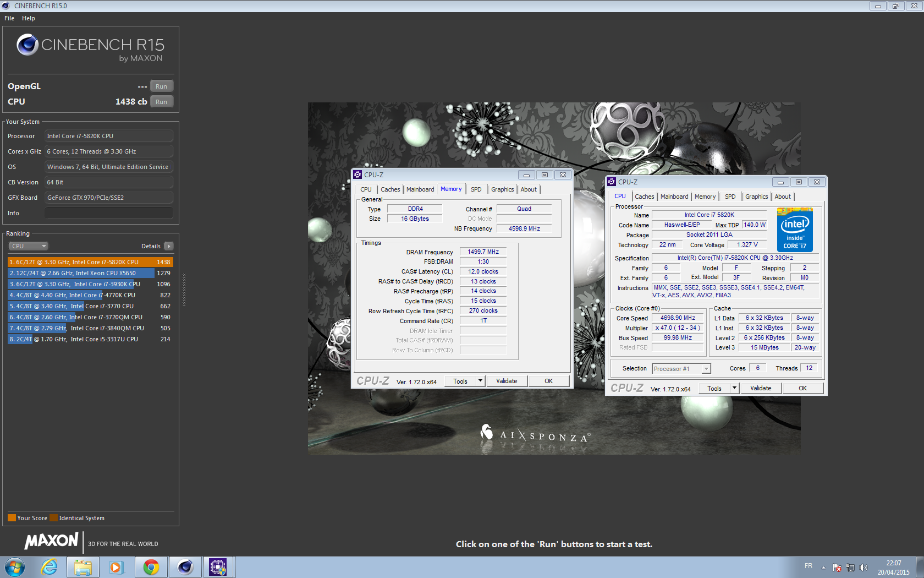
Task: Click Validate in the Memory CPU-Z window
Action: point(507,381)
